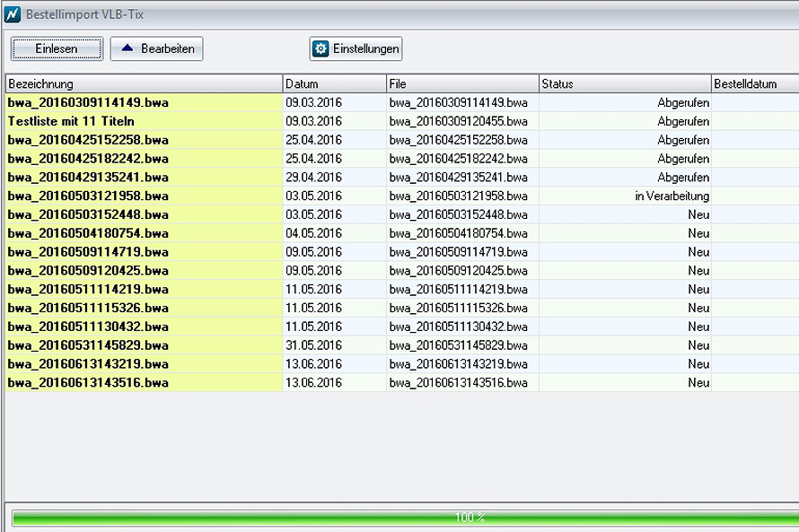The height and width of the screenshot is (532, 799).
Task: Click the gear icon on the Einstellungen button
Action: [320, 48]
